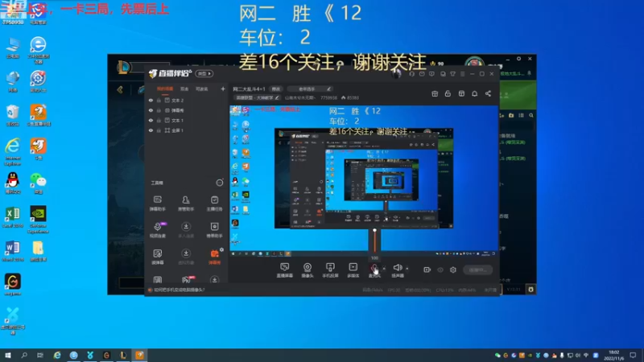The width and height of the screenshot is (644, 362).
Task: Toggle the preview eye icon near settings
Action: (440, 270)
